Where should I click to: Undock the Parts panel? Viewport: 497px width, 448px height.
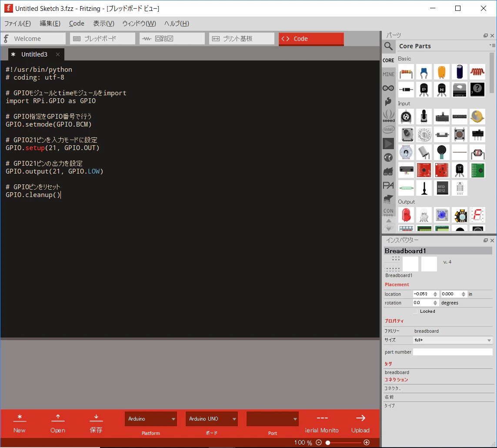[x=485, y=36]
